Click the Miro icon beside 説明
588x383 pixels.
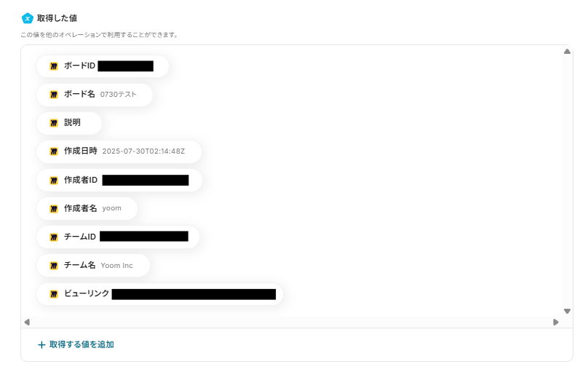pos(54,123)
